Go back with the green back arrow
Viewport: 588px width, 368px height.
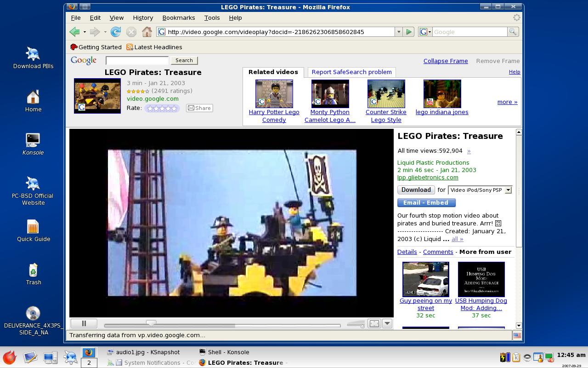74,32
